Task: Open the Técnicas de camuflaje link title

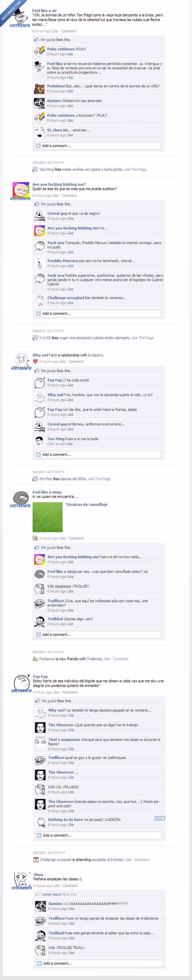Action: [x=87, y=504]
